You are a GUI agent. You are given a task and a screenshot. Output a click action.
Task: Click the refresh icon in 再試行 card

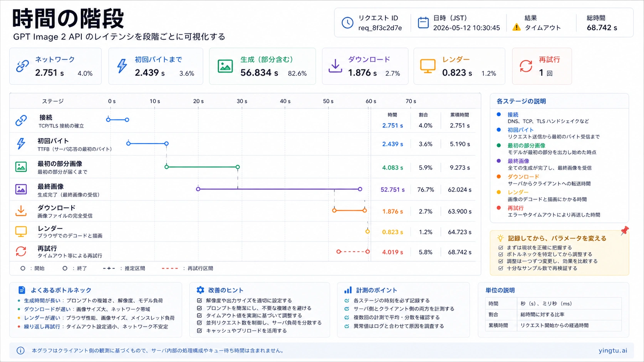[526, 66]
